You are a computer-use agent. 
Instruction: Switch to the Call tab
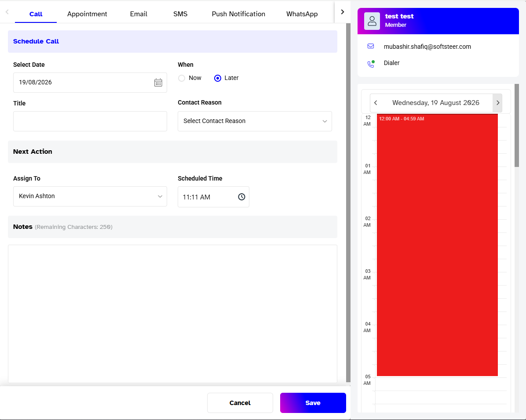[x=36, y=14]
